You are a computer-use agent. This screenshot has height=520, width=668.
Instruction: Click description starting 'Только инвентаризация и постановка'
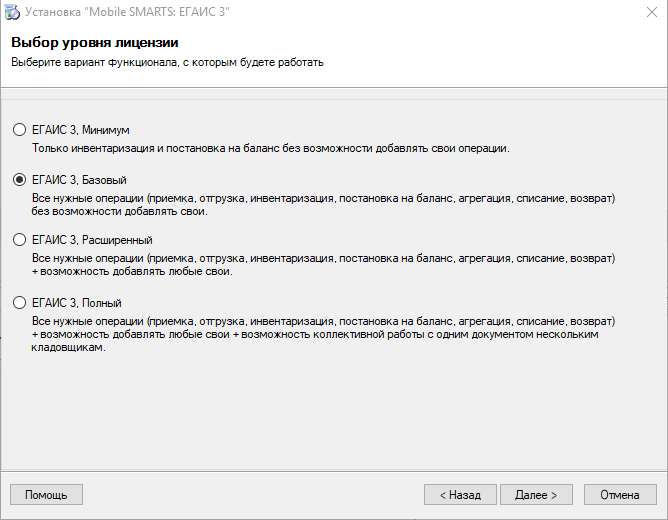point(271,148)
